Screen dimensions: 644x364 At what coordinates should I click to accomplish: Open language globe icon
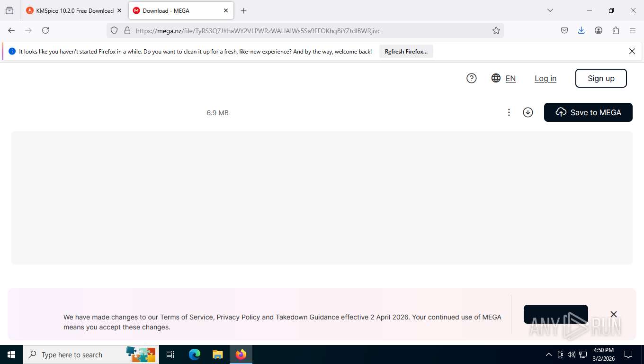coord(496,78)
